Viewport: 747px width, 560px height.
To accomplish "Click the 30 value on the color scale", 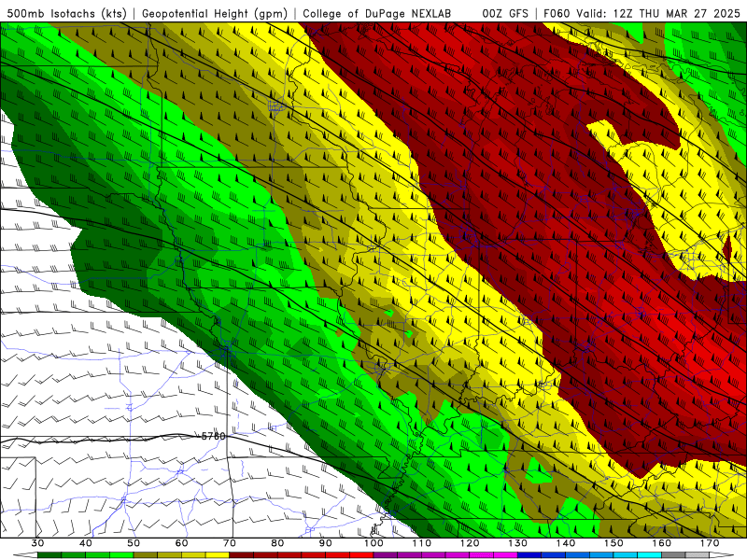I will (37, 543).
